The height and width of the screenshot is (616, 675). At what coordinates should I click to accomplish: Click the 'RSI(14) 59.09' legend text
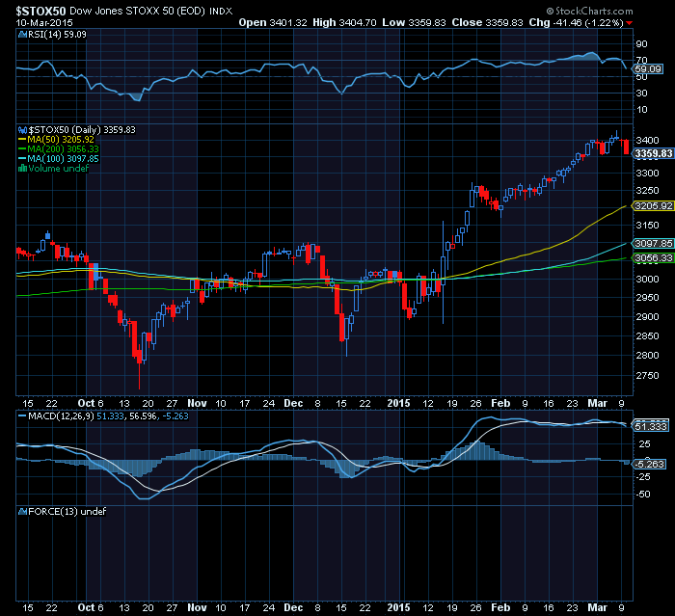tap(57, 35)
